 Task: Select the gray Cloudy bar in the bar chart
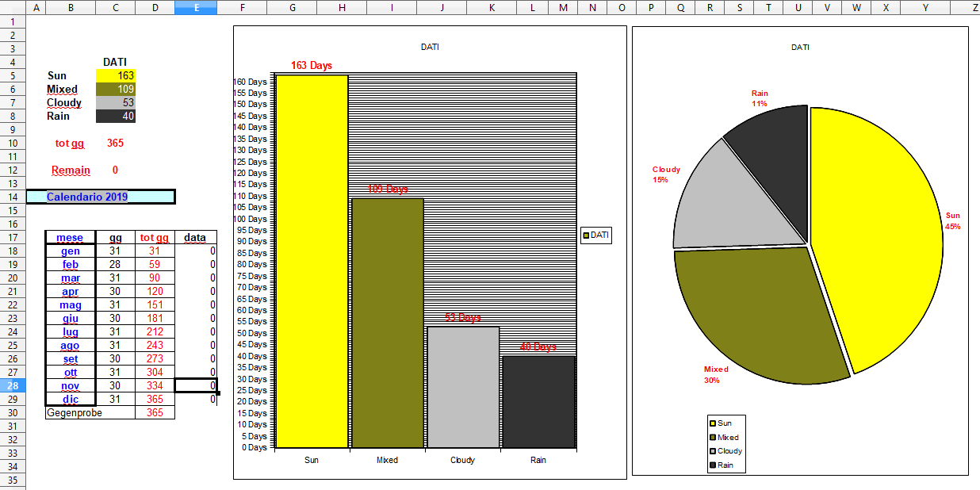coord(462,387)
